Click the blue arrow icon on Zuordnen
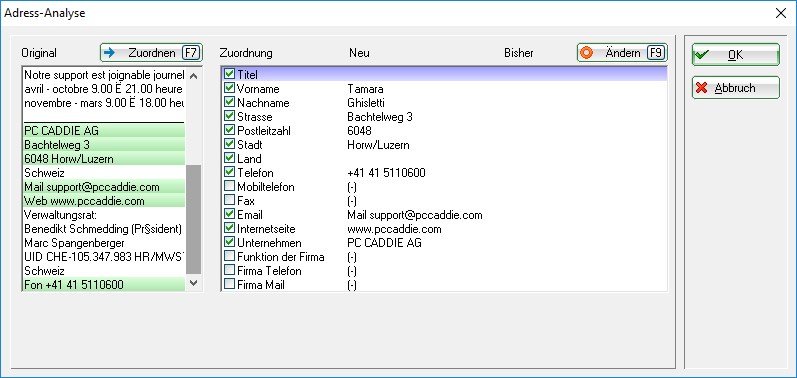Image resolution: width=797 pixels, height=378 pixels. 109,53
